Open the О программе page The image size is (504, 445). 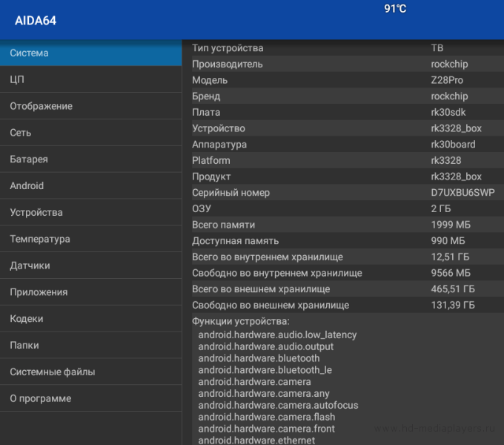click(90, 398)
